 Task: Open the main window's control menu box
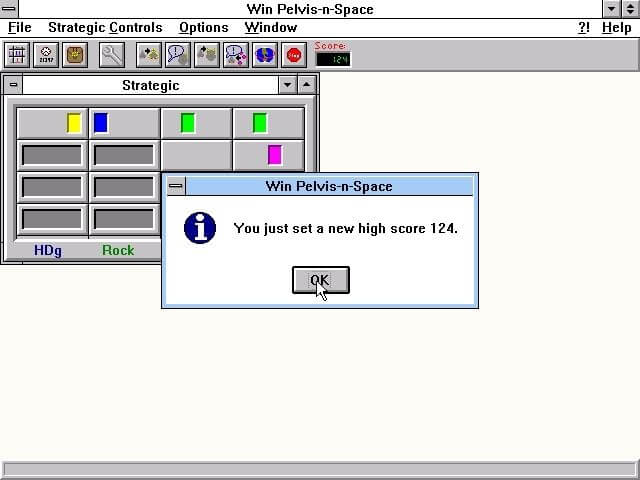click(9, 9)
